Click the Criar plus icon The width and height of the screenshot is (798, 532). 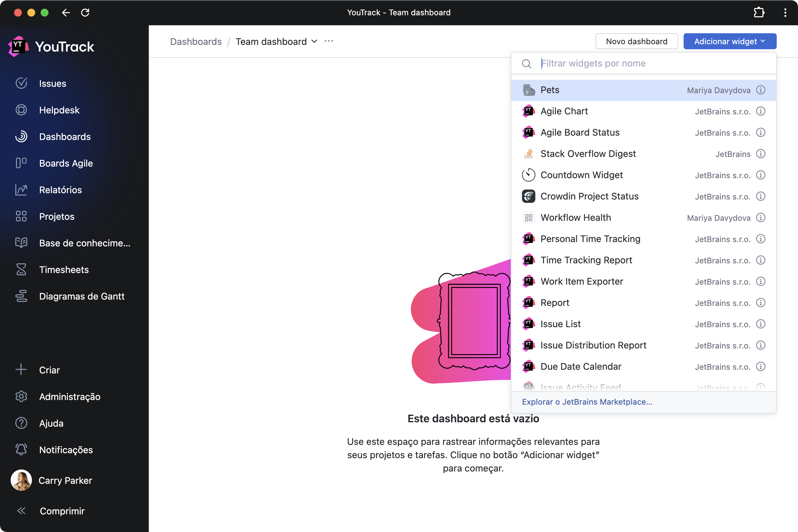tap(21, 369)
